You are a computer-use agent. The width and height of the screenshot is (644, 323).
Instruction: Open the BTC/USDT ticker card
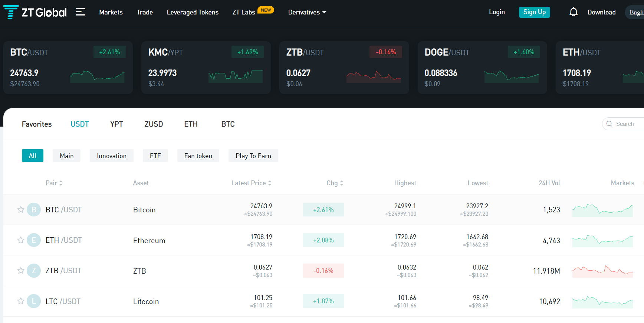pyautogui.click(x=68, y=68)
